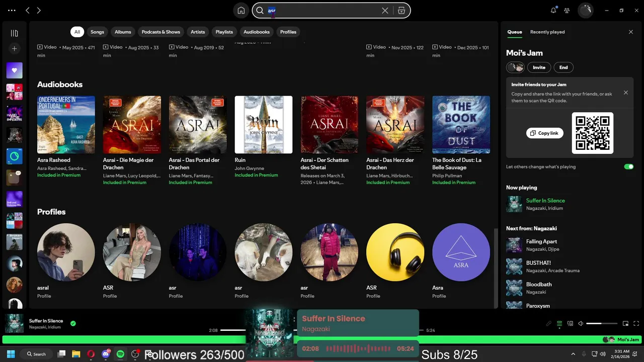Filter results by Songs

click(97, 32)
